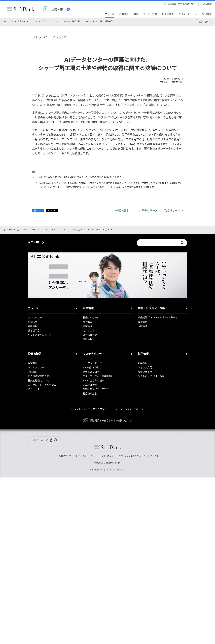Click the arrow beside footer サステナビリティ heading

131,354
